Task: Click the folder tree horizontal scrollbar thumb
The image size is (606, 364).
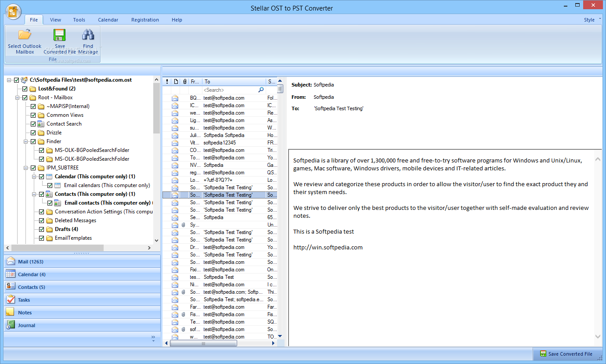Action: (x=58, y=248)
